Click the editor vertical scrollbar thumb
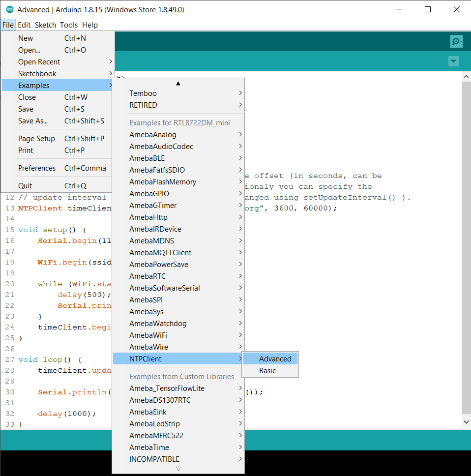The image size is (471, 476). 466,247
